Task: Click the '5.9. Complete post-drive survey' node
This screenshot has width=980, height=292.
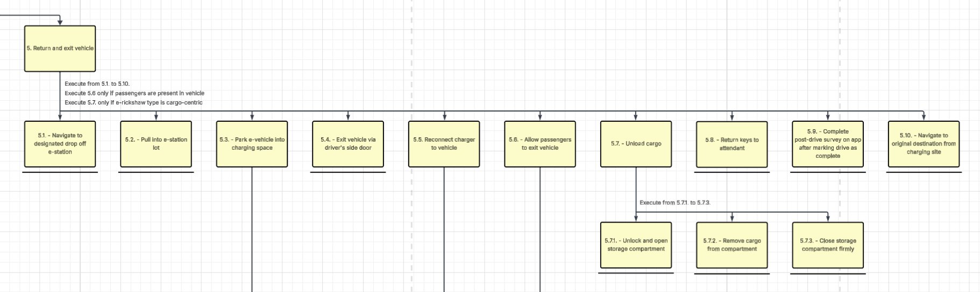Action: click(x=828, y=144)
